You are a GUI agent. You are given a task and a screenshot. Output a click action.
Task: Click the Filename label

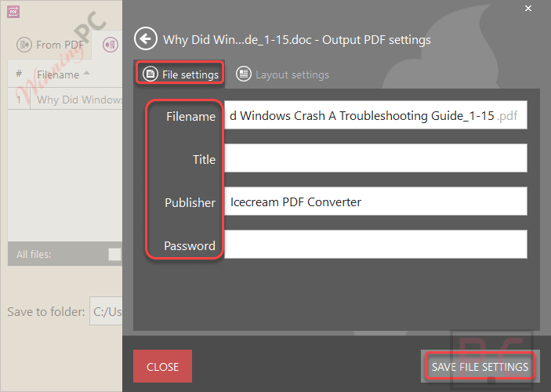190,116
